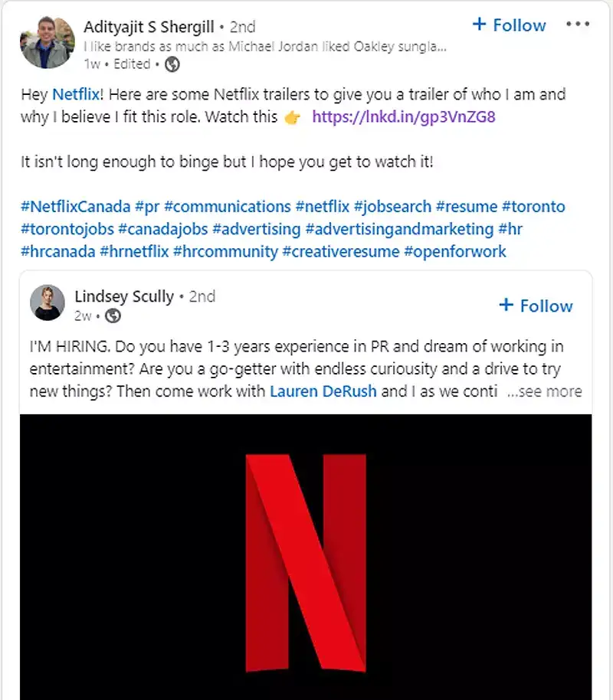The height and width of the screenshot is (700, 613).
Task: Click Lindsey Scully's name
Action: 126,296
